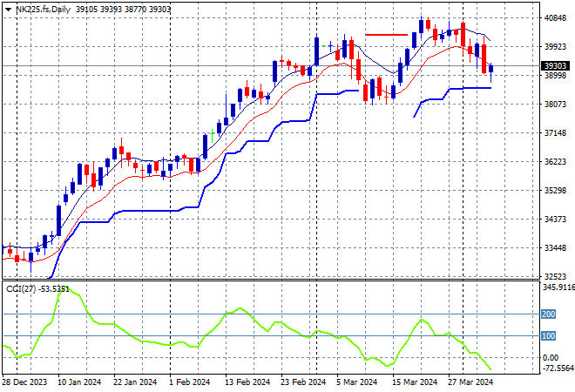Click the 13 Feb 2024 date label

pos(247,382)
